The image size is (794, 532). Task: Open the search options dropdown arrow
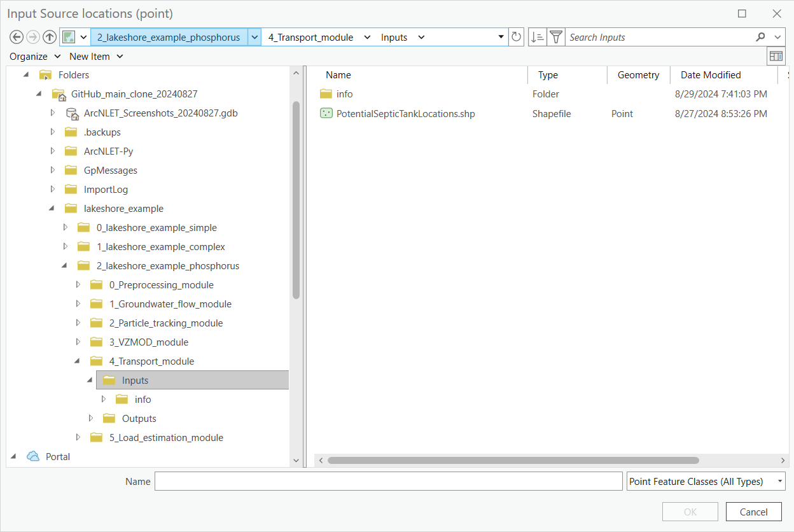[x=779, y=37]
